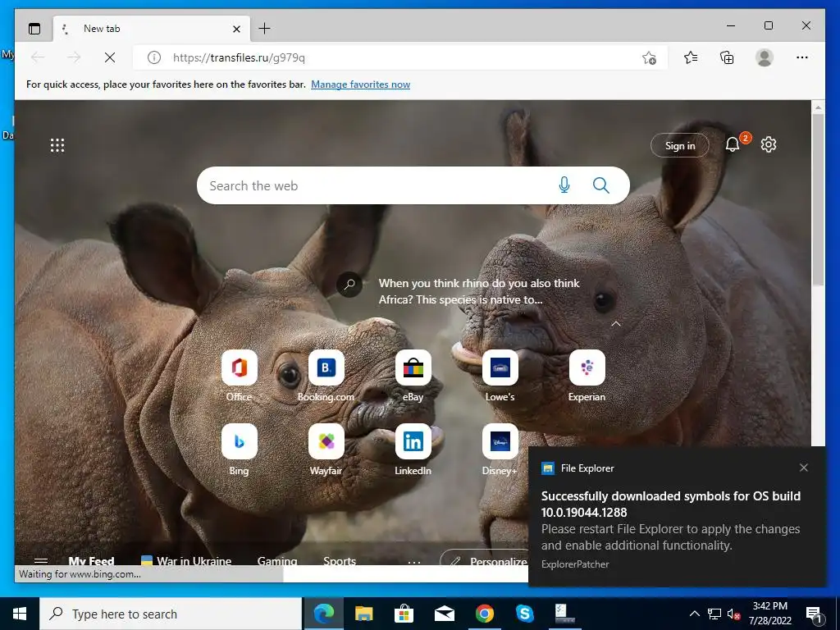This screenshot has width=840, height=630.
Task: Select the Sports feed tab
Action: (340, 560)
